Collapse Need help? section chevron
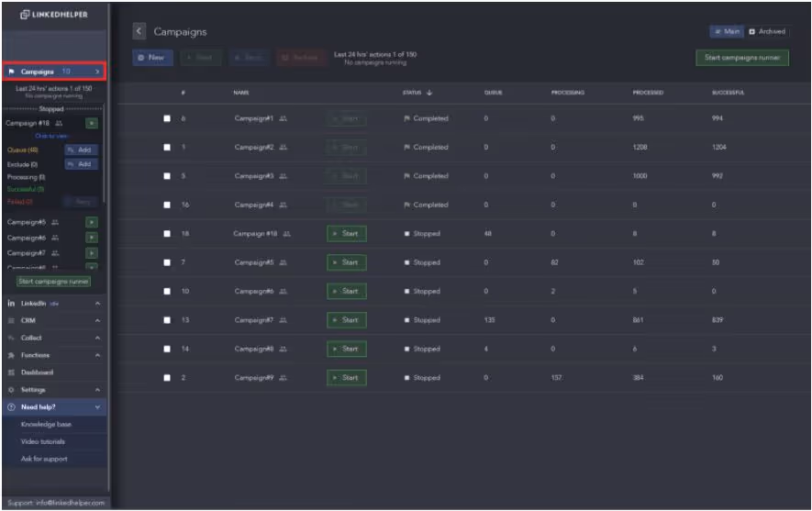Screen dimensions: 812x511 pyautogui.click(x=97, y=407)
